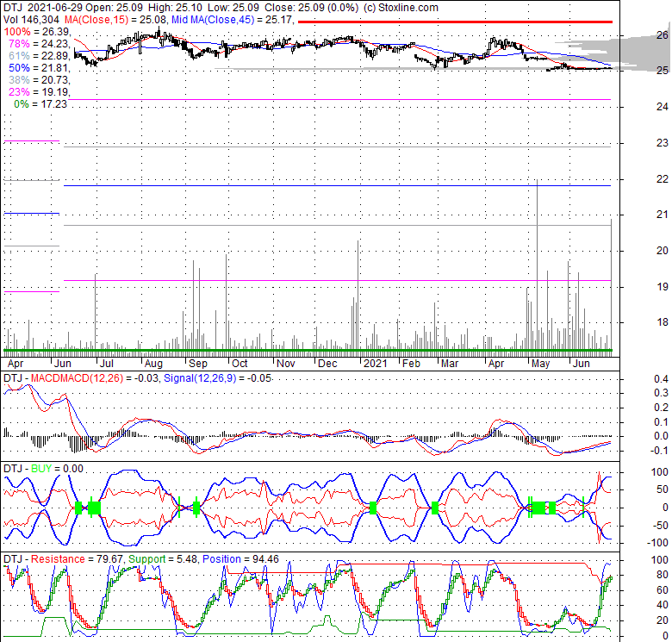This screenshot has width=672, height=642.
Task: Click the Oct month label on axis
Action: 240,364
